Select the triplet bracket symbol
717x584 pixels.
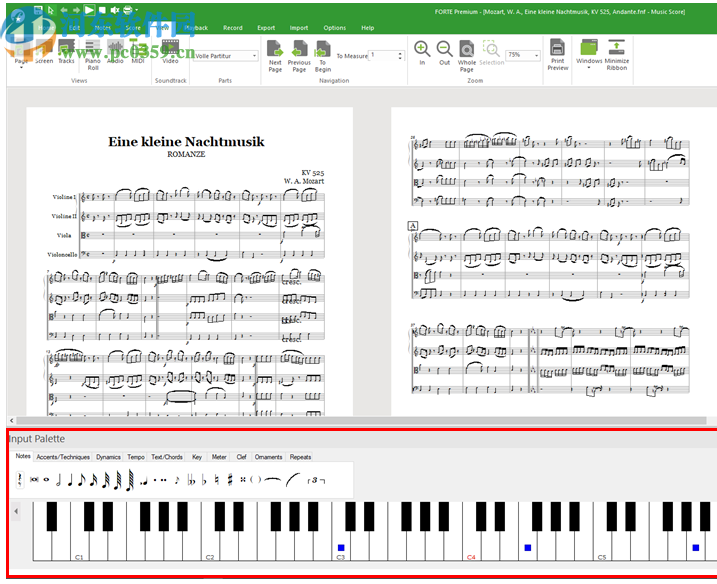point(316,480)
